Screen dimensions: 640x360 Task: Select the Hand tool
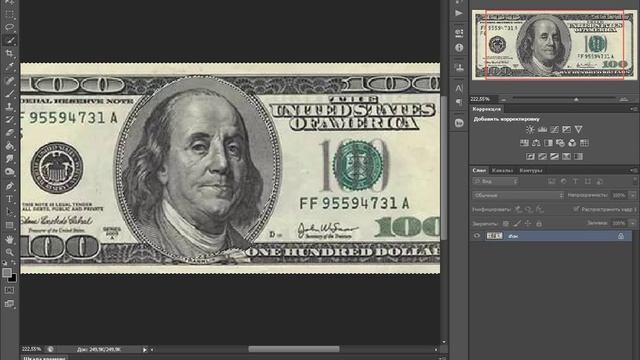tap(9, 240)
